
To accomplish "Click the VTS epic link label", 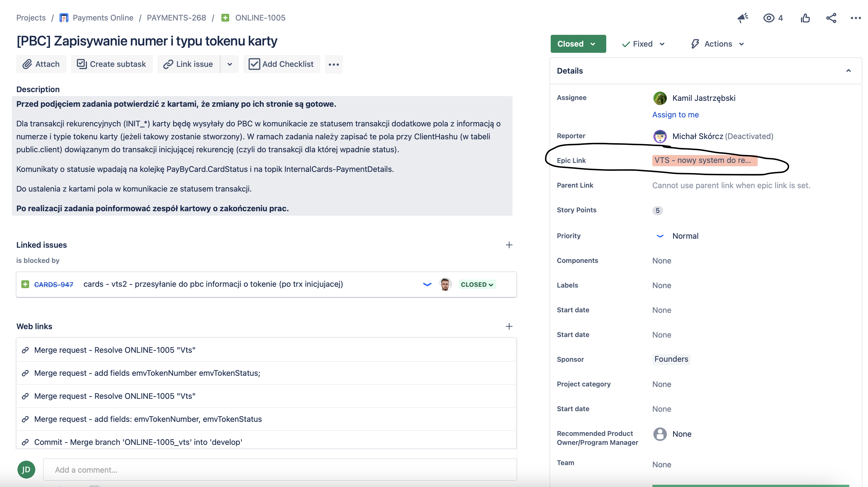I will pyautogui.click(x=704, y=161).
